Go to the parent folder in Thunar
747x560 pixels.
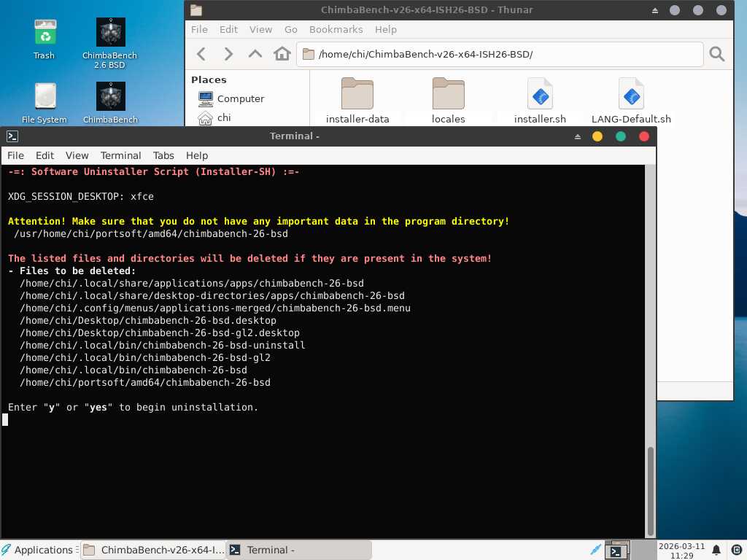tap(255, 54)
